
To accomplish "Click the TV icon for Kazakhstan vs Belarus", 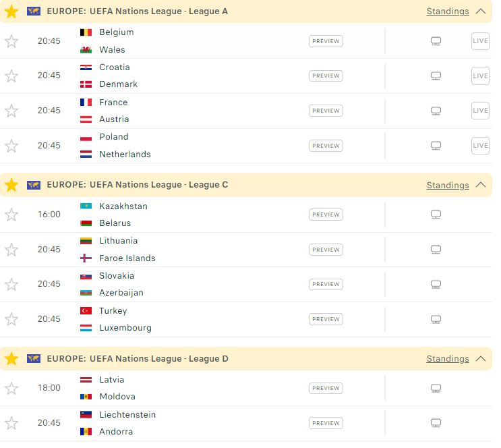I will 436,215.
